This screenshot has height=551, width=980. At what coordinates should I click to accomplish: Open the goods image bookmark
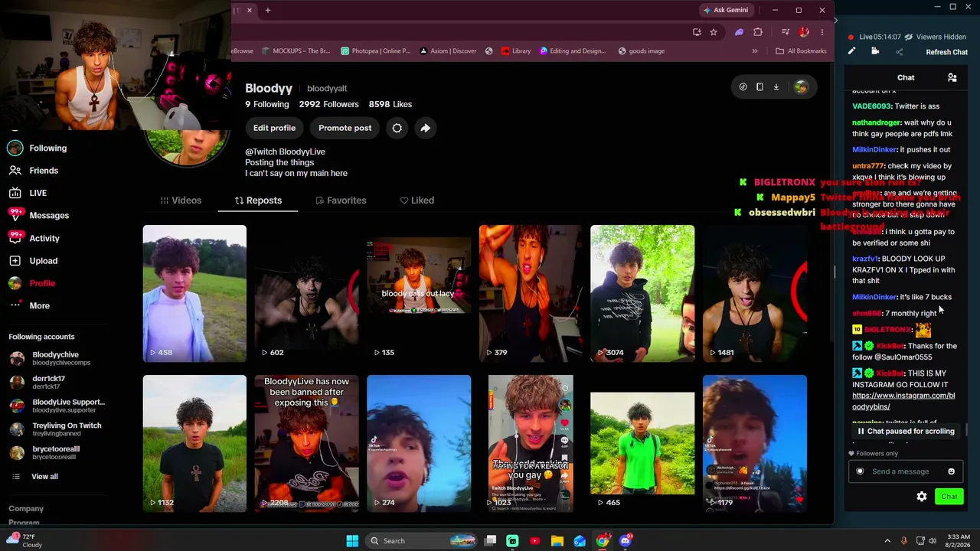tap(640, 51)
